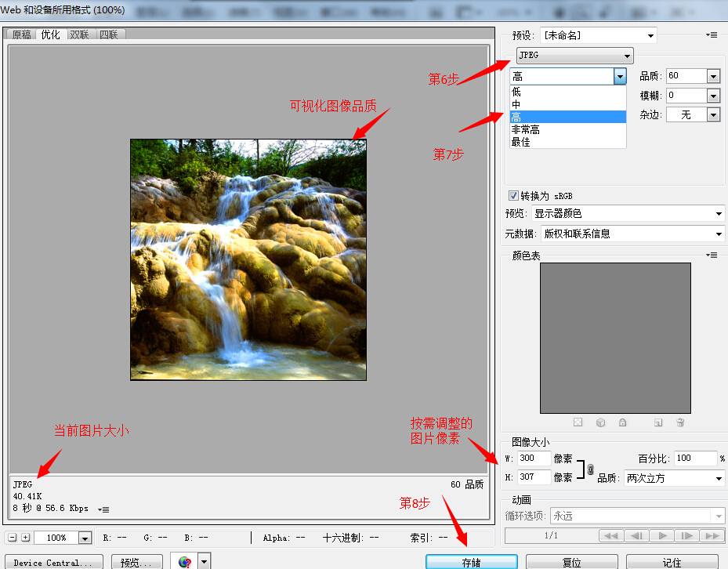Click the zoom in plus icon

click(25, 538)
